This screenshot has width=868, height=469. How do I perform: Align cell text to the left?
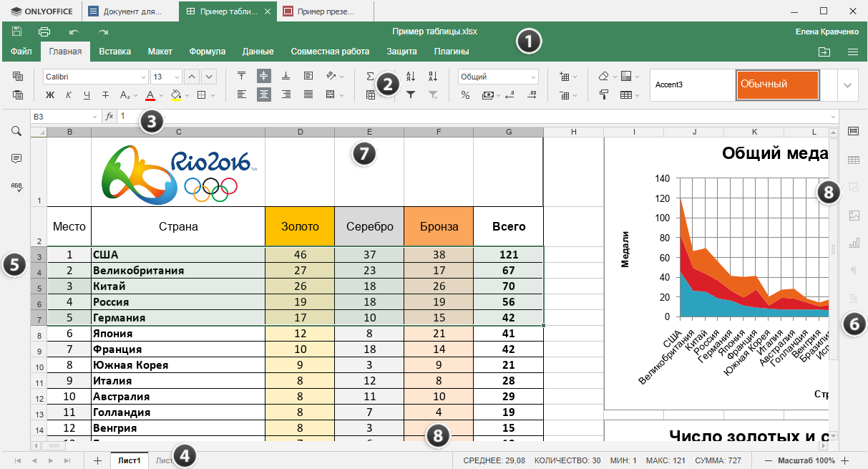tap(241, 95)
